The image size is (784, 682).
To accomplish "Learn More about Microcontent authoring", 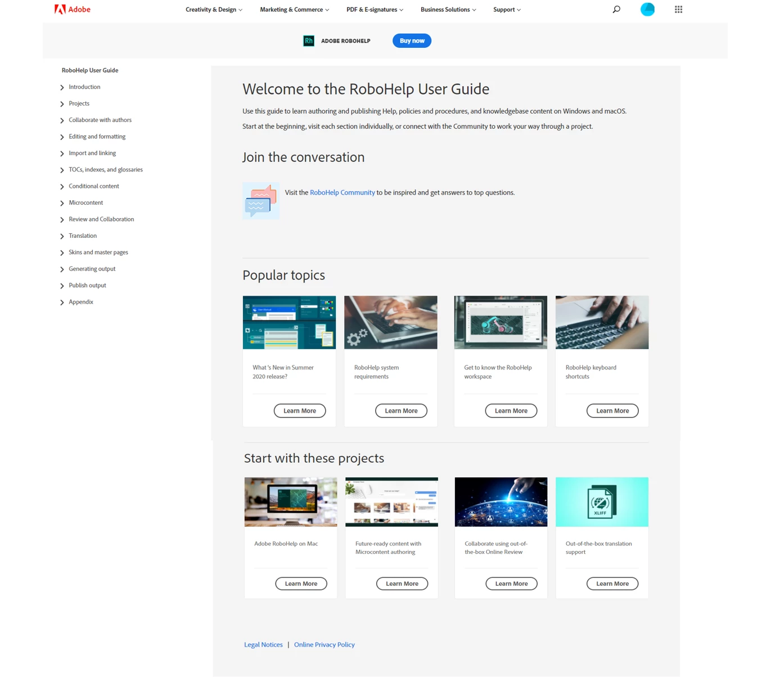I will pos(402,584).
